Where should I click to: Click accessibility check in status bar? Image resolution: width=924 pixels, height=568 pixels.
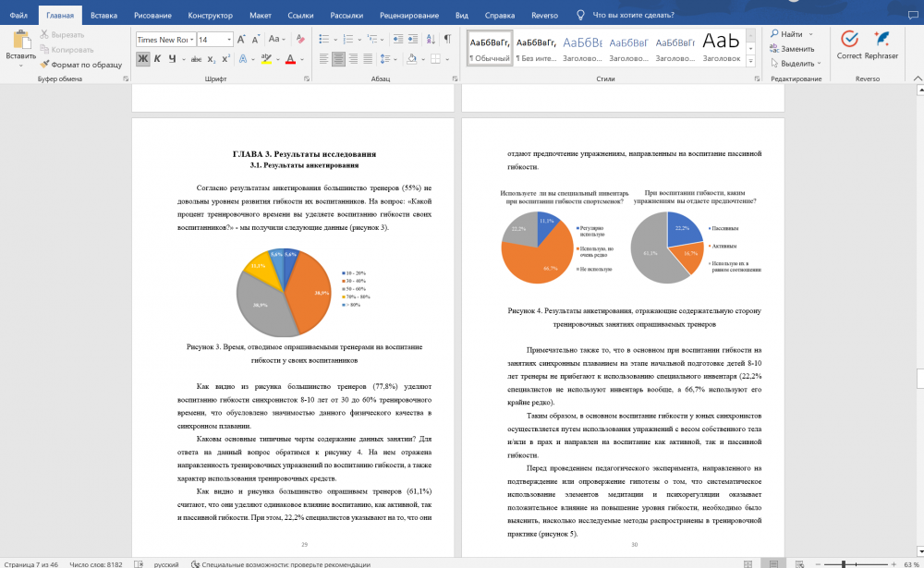coord(281,564)
